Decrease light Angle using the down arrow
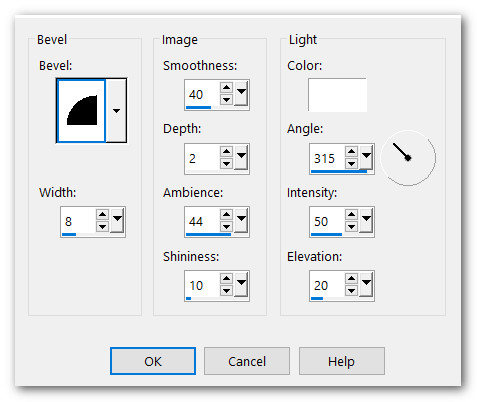Viewport: 477px width, 402px height. 351,164
